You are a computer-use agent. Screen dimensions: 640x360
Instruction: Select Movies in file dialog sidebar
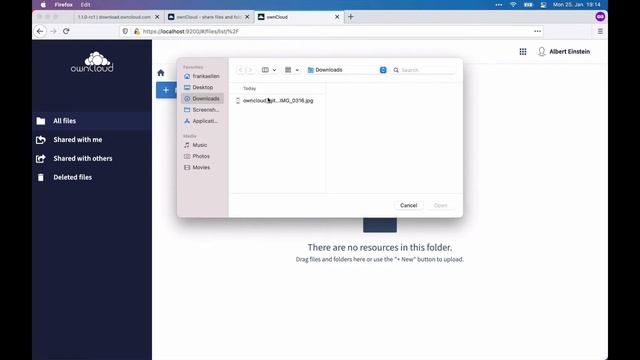[202, 167]
